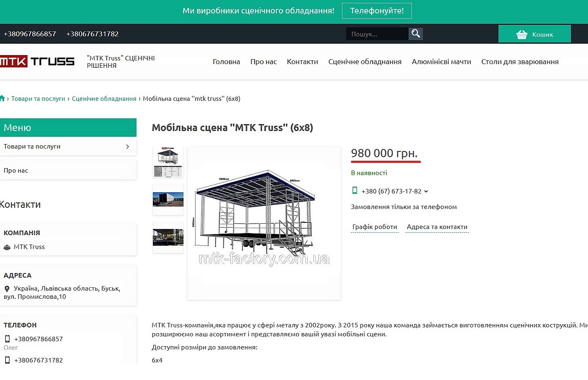588x380 pixels.
Task: Open the Сценічне обладнання nav menu item
Action: click(x=364, y=62)
